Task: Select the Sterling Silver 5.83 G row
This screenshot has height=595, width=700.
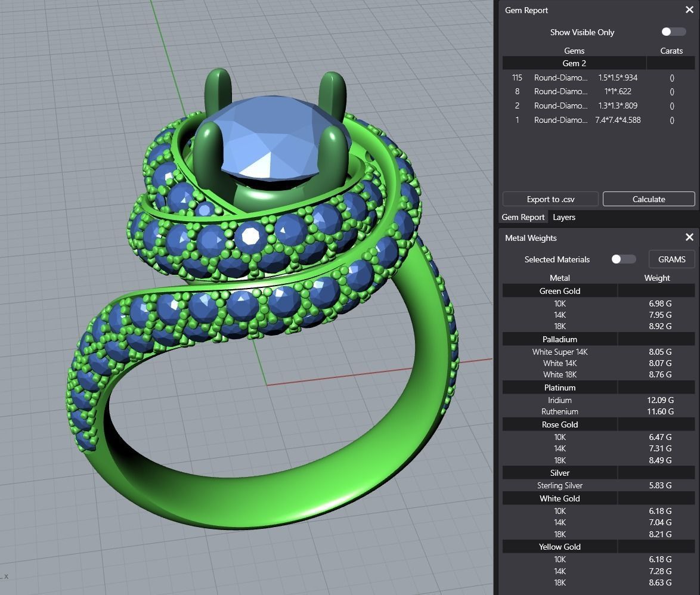Action: [599, 486]
